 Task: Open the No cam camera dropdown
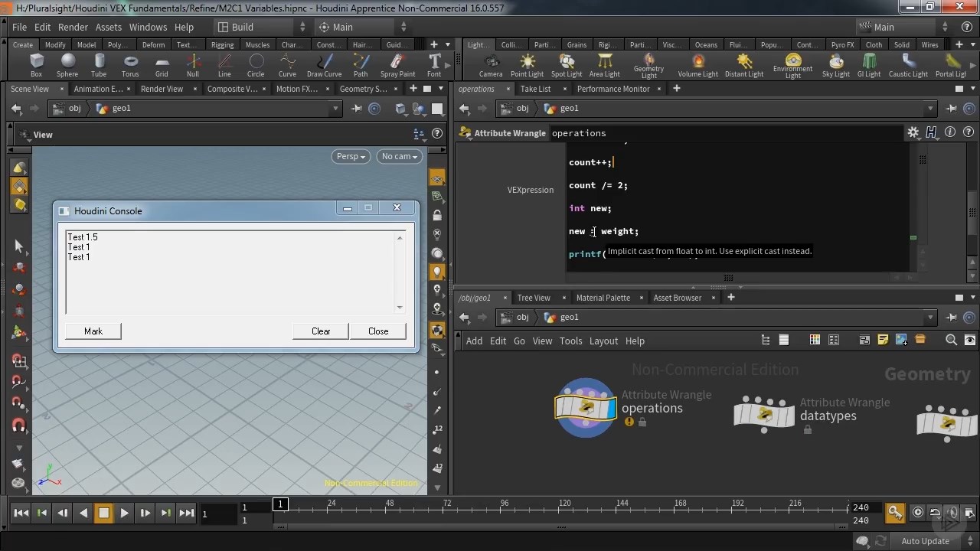click(x=399, y=156)
